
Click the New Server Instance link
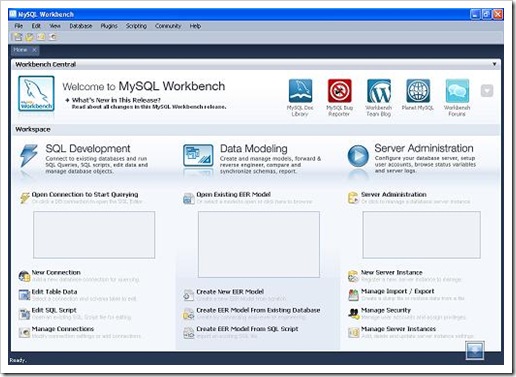coord(392,272)
